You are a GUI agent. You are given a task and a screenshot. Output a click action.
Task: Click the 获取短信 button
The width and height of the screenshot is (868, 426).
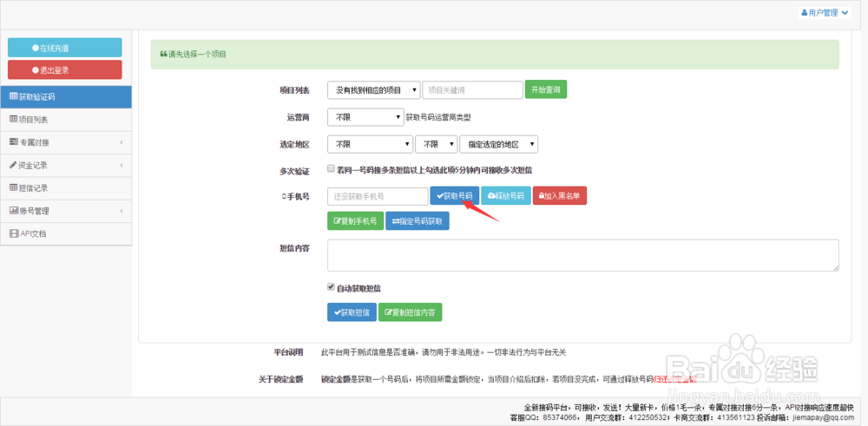[x=352, y=312]
